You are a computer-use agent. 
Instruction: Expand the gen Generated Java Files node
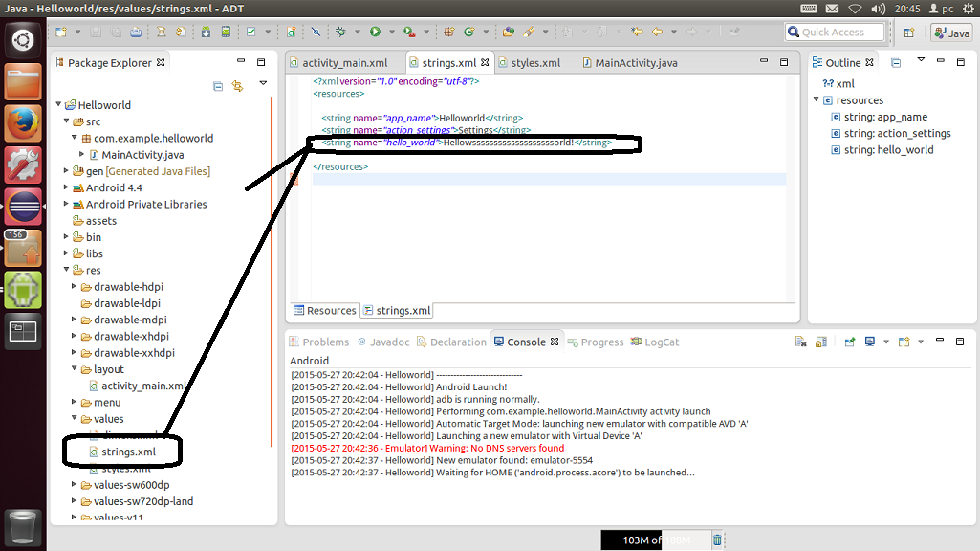(x=66, y=170)
